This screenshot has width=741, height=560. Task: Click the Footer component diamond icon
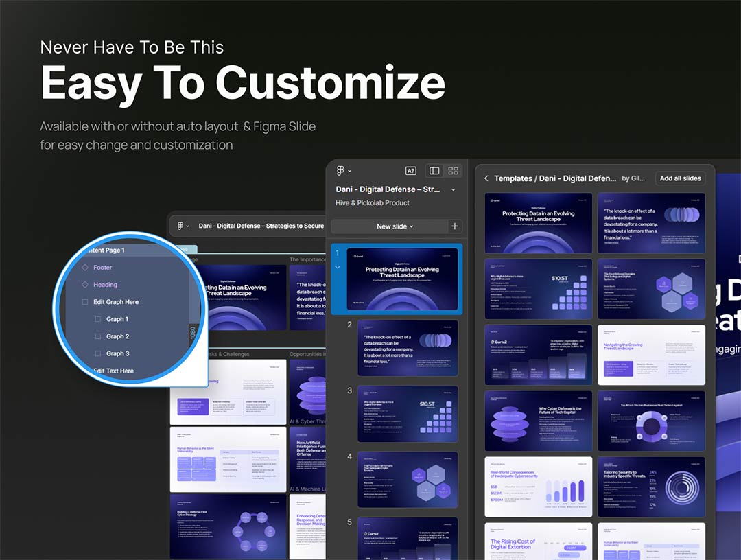(85, 268)
